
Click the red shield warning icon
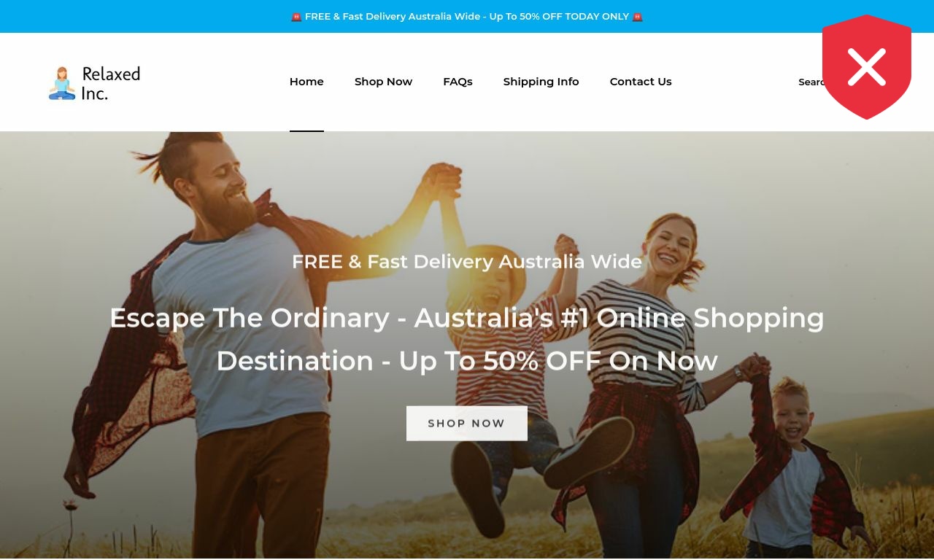(867, 67)
